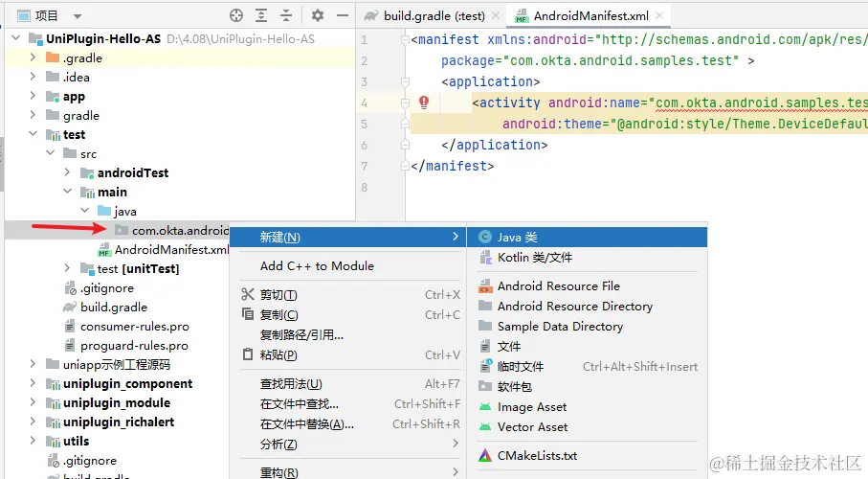Expand the app module
The width and height of the screenshot is (868, 479).
pyautogui.click(x=33, y=96)
